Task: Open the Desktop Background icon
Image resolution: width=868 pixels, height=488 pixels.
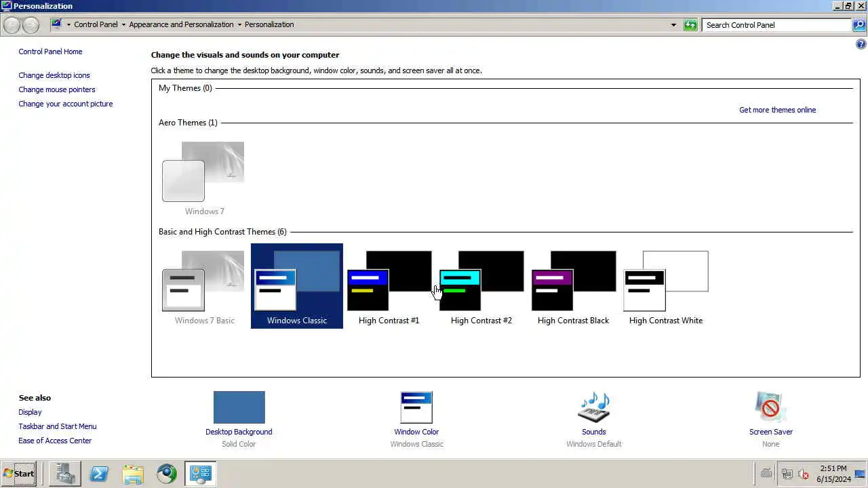Action: (x=239, y=407)
